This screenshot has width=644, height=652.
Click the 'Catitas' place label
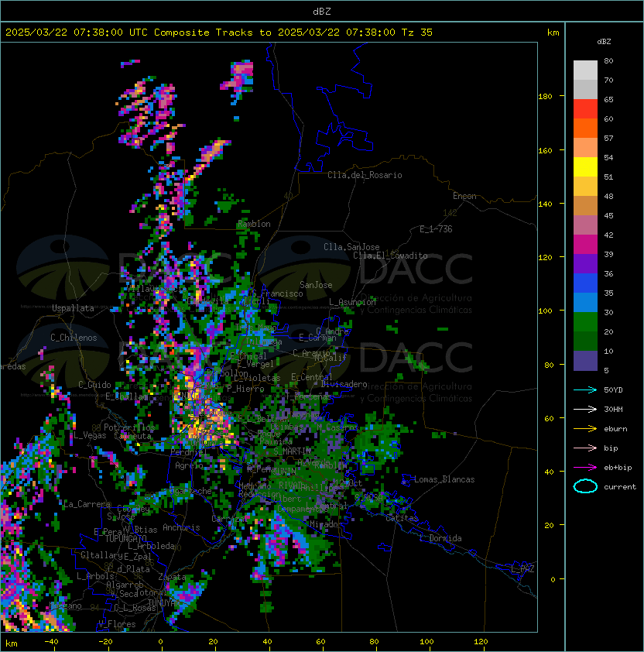[x=402, y=518]
